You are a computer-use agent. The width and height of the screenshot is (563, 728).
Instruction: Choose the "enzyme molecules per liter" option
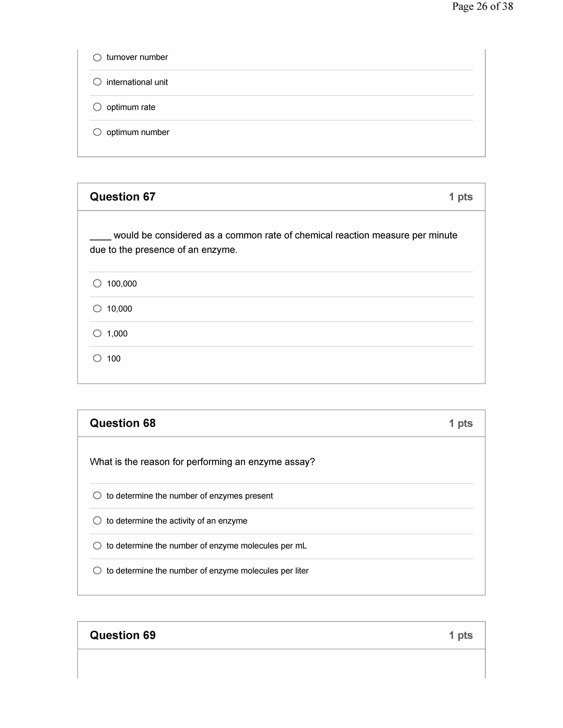pyautogui.click(x=97, y=571)
